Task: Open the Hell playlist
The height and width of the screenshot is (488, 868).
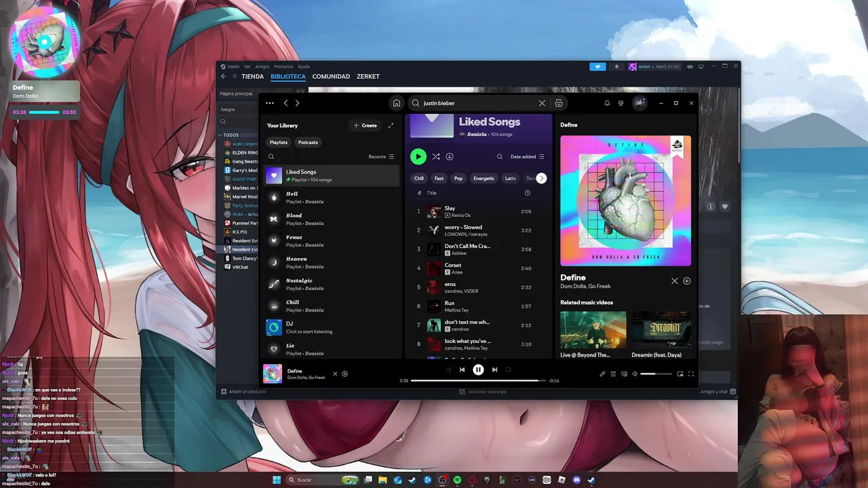Action: tap(332, 197)
